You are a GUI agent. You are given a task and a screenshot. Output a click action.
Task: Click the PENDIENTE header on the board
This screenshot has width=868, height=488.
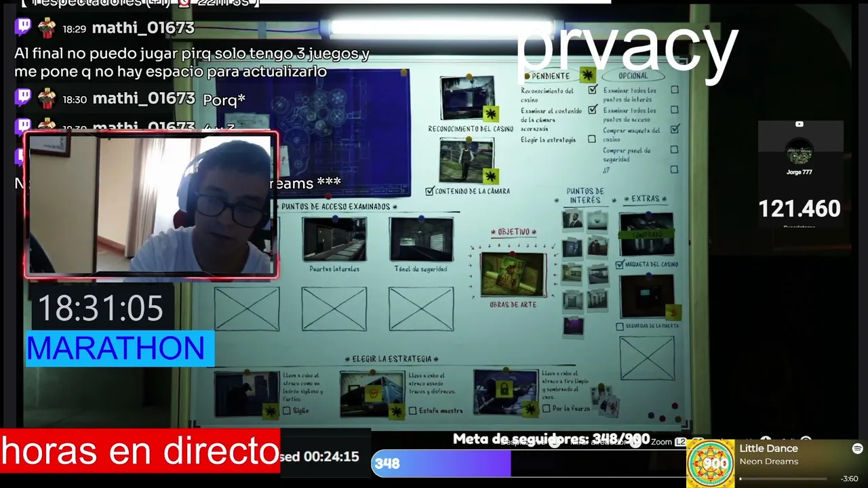[x=551, y=76]
